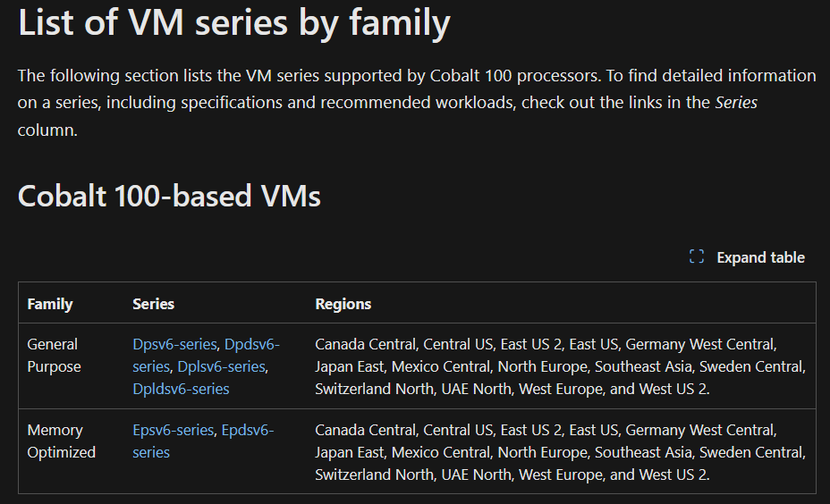The width and height of the screenshot is (830, 504).
Task: Open the Dpdsv6-series link
Action: click(x=206, y=356)
